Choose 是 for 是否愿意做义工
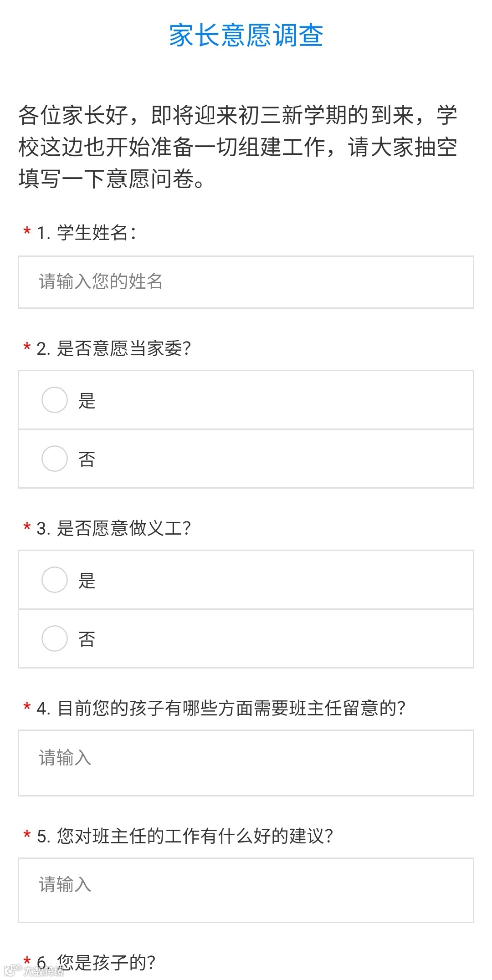492x980 pixels. (x=55, y=580)
